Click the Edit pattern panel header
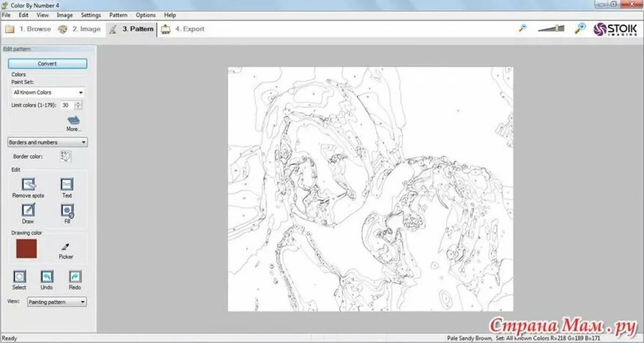 tap(48, 49)
